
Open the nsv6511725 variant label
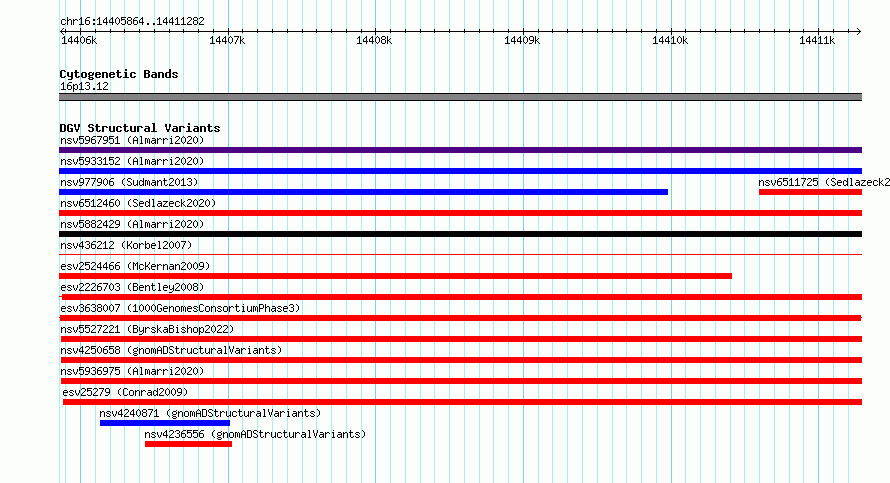click(x=824, y=182)
